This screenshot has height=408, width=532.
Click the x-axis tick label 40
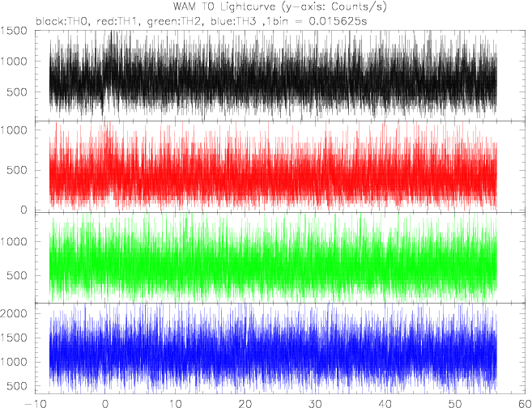pos(385,404)
